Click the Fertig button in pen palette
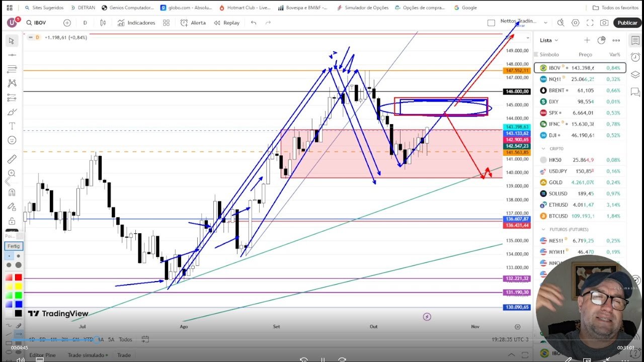The image size is (644, 362). [14, 246]
